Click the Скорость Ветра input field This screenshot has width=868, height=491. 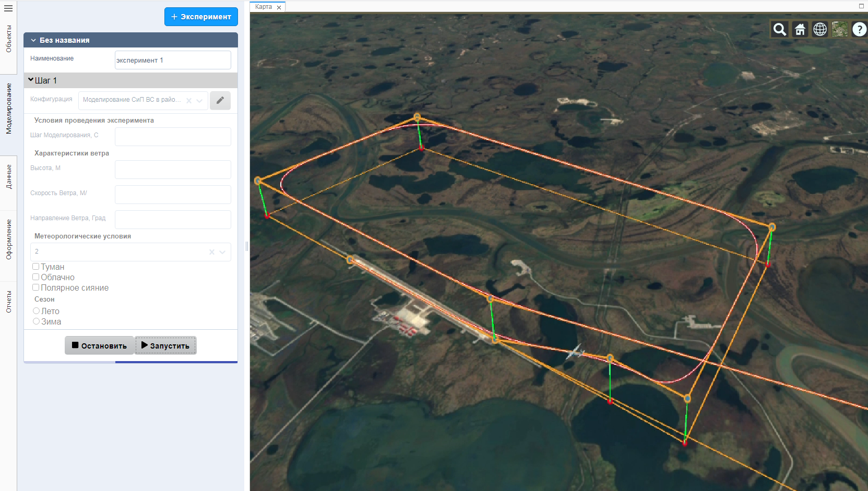pyautogui.click(x=173, y=195)
